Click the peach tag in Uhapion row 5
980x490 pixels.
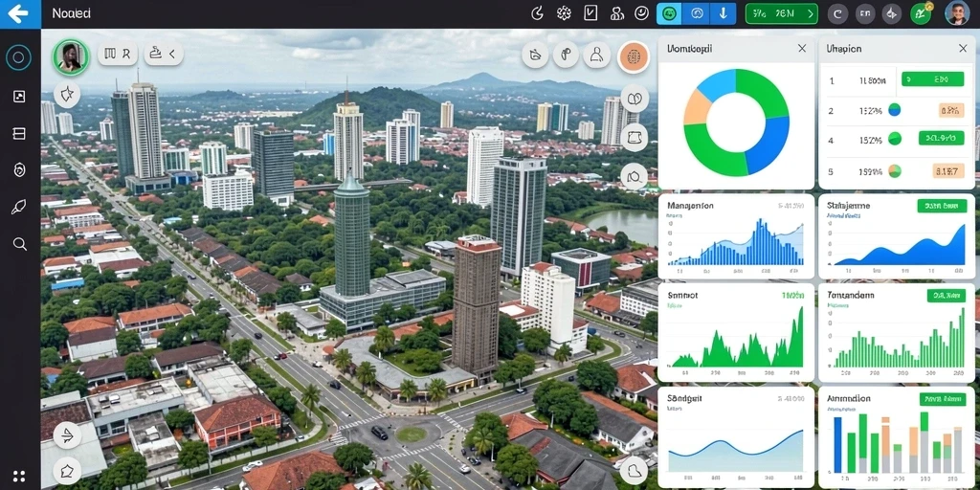click(x=948, y=170)
